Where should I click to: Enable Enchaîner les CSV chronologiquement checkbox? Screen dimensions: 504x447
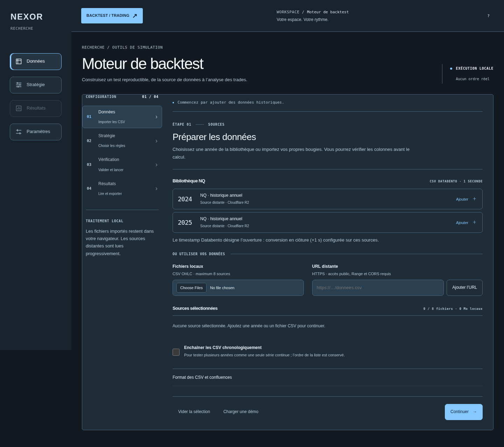point(176,352)
